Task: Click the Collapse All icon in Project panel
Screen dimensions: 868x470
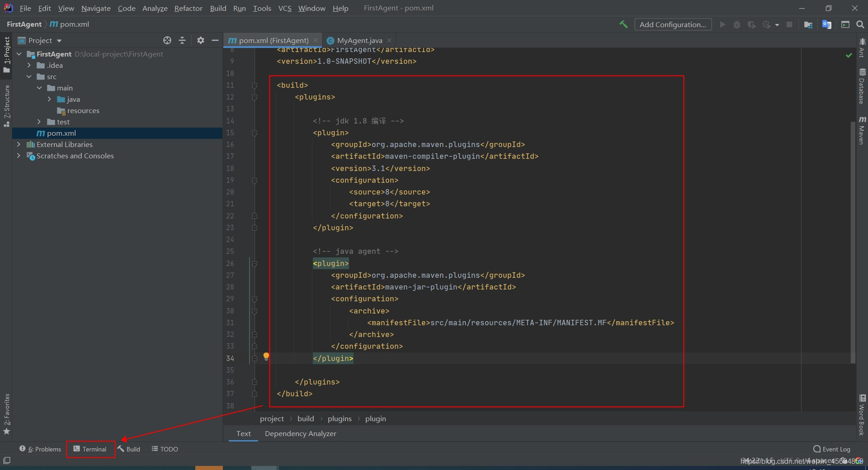Action: click(x=182, y=40)
